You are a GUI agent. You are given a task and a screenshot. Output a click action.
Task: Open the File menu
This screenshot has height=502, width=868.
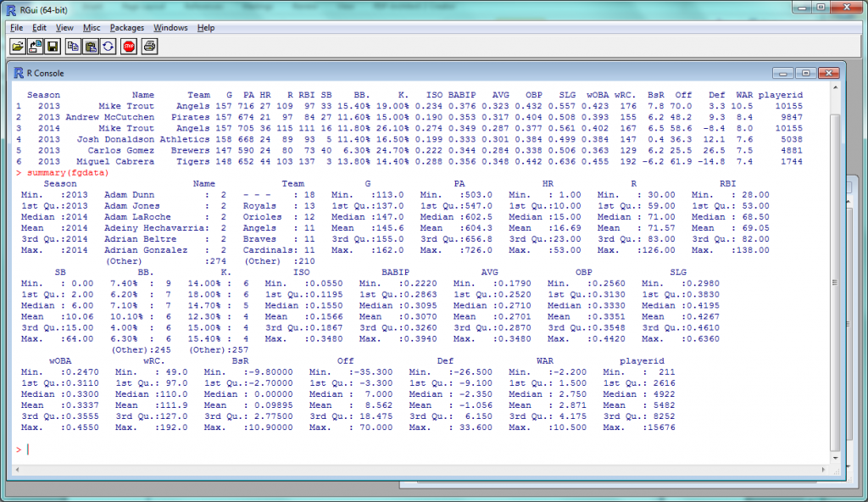pos(16,27)
